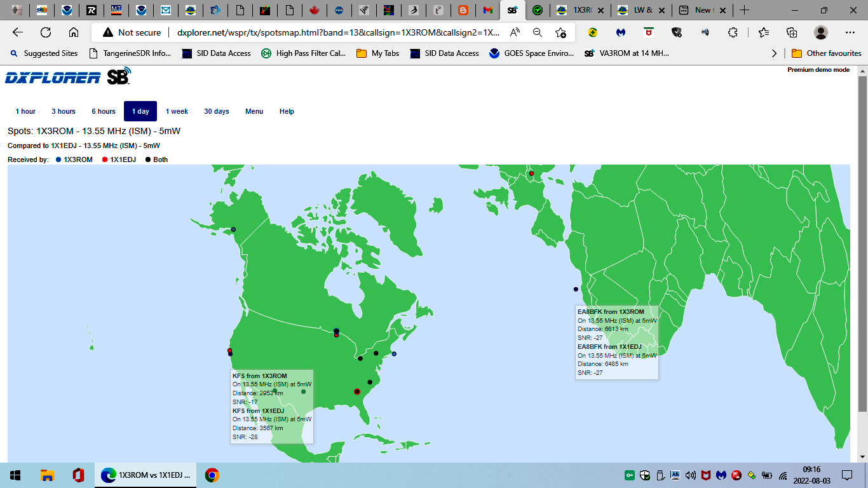Click the red 1X1EDJ legend dot
This screenshot has width=868, height=488.
click(x=105, y=159)
